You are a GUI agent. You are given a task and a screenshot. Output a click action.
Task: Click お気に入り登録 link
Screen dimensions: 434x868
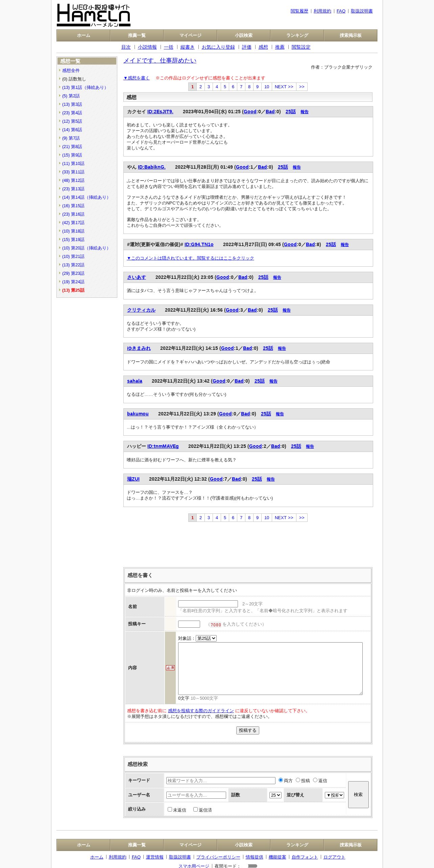tap(218, 47)
